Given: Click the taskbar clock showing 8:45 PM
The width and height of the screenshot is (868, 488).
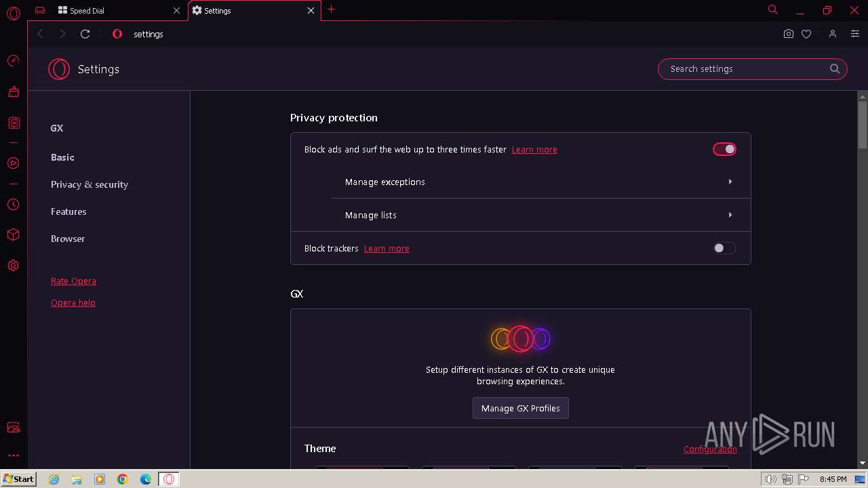Looking at the screenshot, I should coord(833,479).
